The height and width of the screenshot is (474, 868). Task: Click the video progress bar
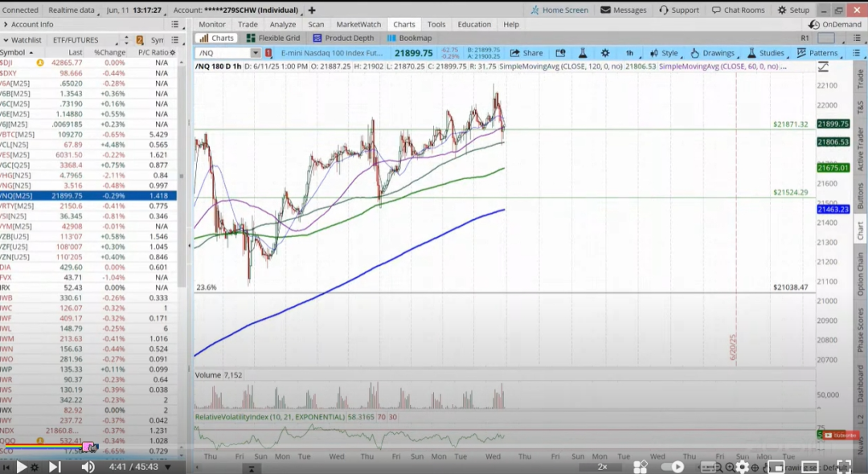point(434,447)
